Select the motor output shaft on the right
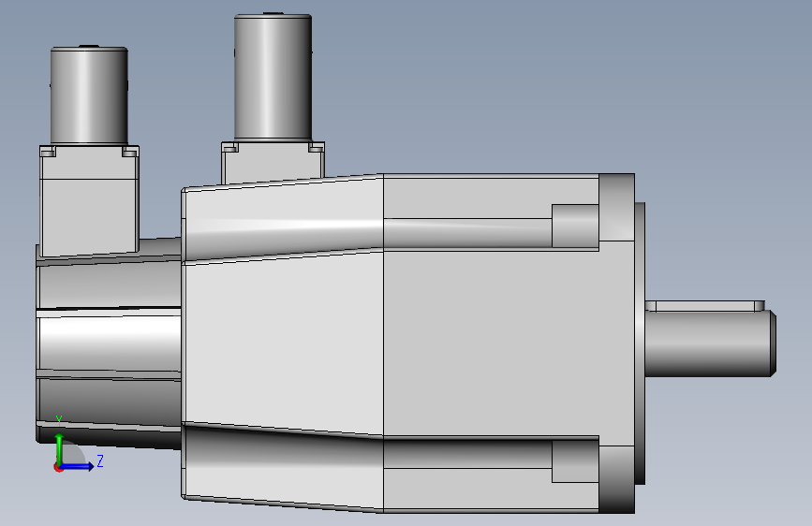The width and height of the screenshot is (812, 526). [x=710, y=343]
